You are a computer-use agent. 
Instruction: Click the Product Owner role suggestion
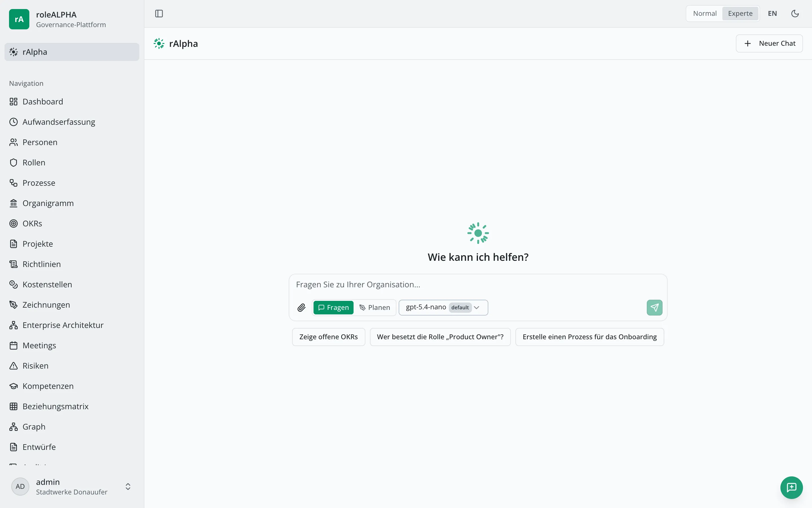click(440, 337)
